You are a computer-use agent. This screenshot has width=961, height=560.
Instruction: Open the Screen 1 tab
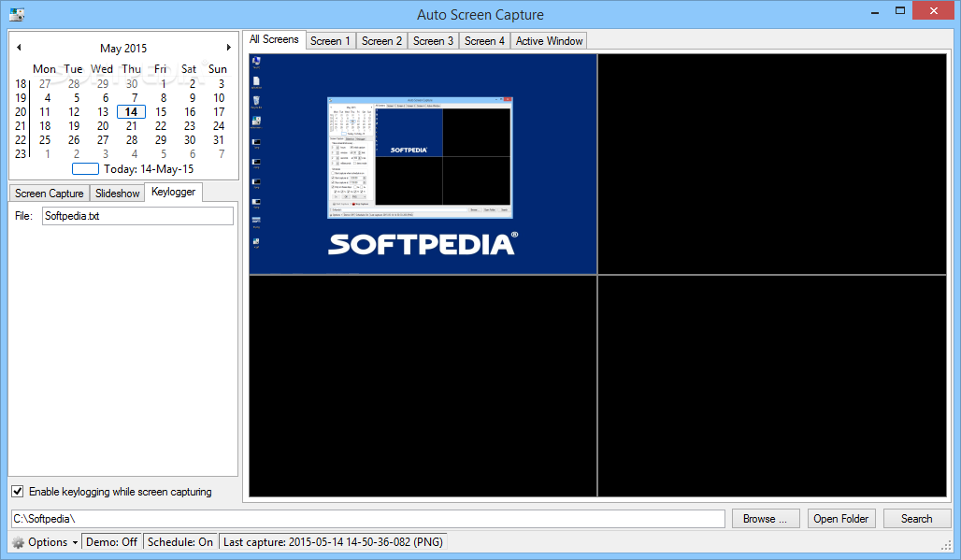click(330, 41)
